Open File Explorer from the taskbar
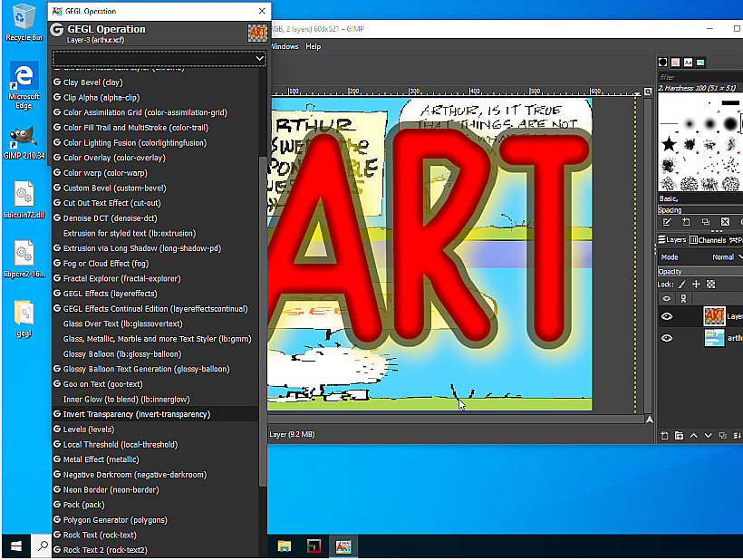Screen dimensions: 743x560 [x=284, y=546]
